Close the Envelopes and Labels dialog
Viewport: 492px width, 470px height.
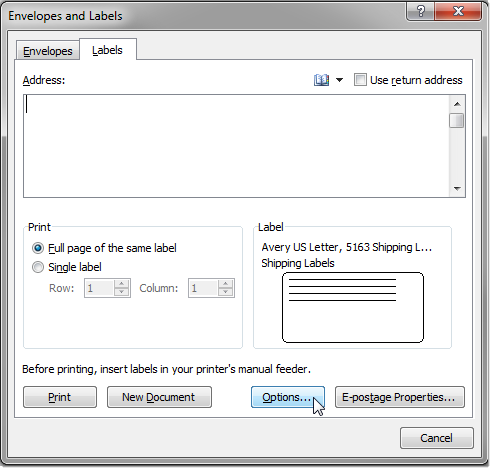tap(458, 11)
